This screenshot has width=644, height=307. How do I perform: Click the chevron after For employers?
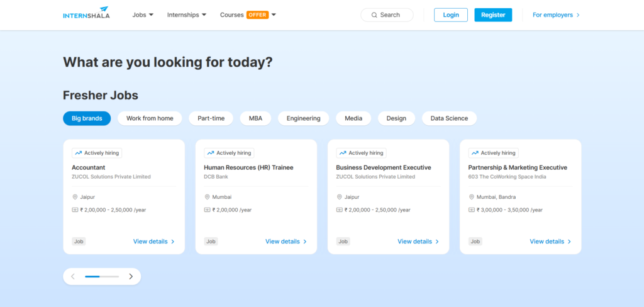tap(578, 15)
